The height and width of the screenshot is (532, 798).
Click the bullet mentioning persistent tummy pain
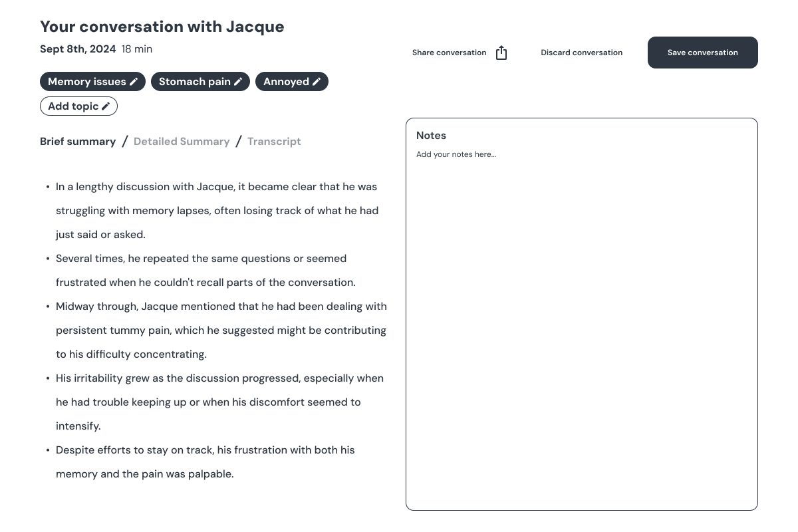tap(221, 331)
